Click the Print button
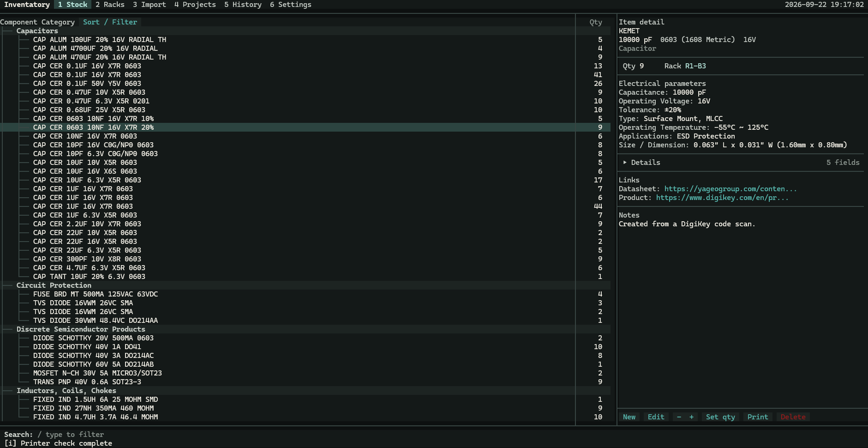Viewport: 868px width, 448px height. click(x=758, y=417)
